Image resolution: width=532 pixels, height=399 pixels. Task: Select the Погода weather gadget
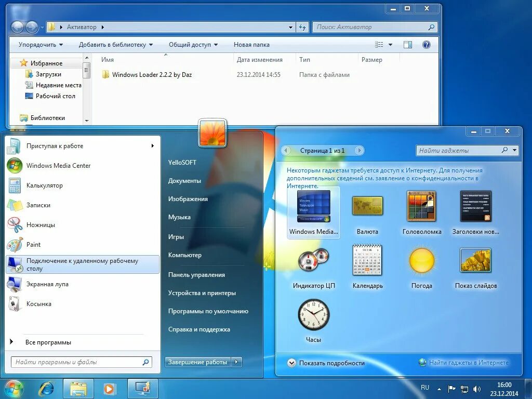click(x=422, y=267)
